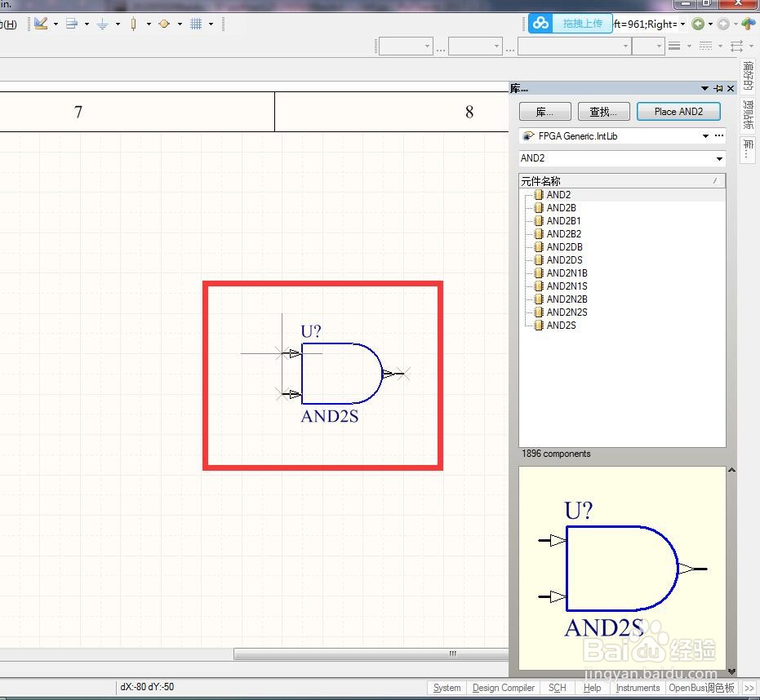Select the grid settings icon
This screenshot has height=700, width=760.
click(x=196, y=24)
